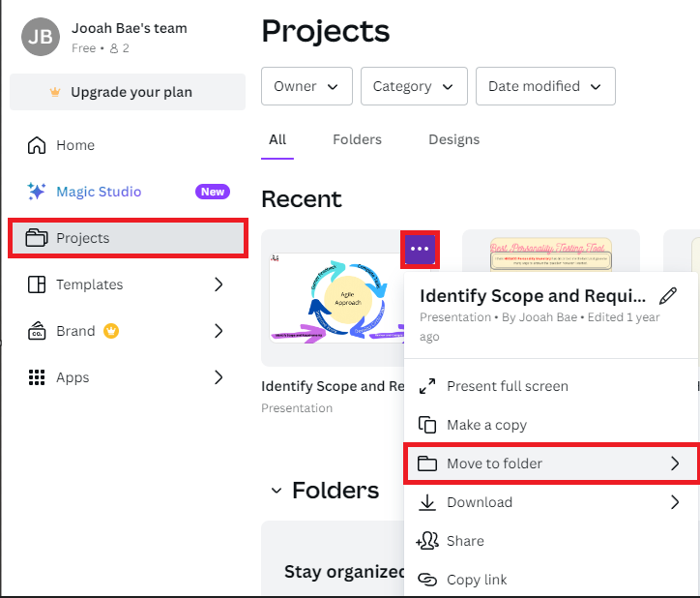
Task: Open the Date modified dropdown
Action: coord(545,86)
